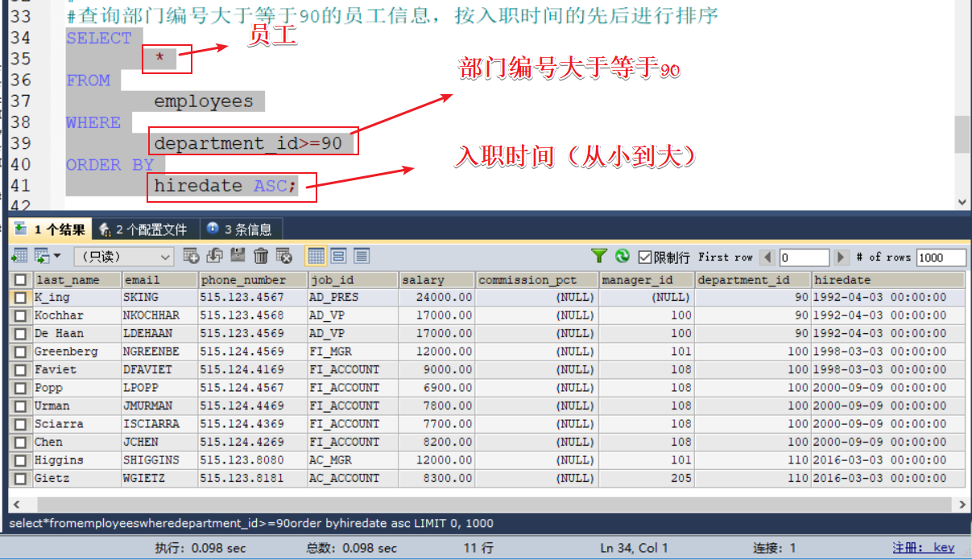This screenshot has width=972, height=560.
Task: Click the First row input field
Action: point(804,257)
